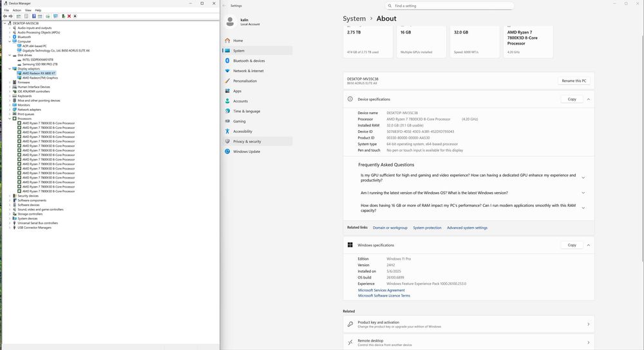Select System in Settings sidebar
Image resolution: width=644 pixels, height=350 pixels.
[x=257, y=50]
